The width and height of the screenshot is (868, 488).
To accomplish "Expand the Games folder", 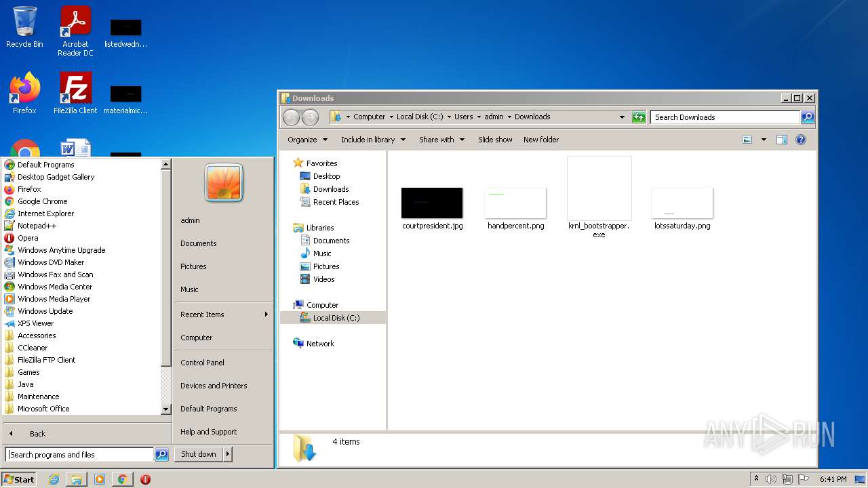I will coord(28,372).
